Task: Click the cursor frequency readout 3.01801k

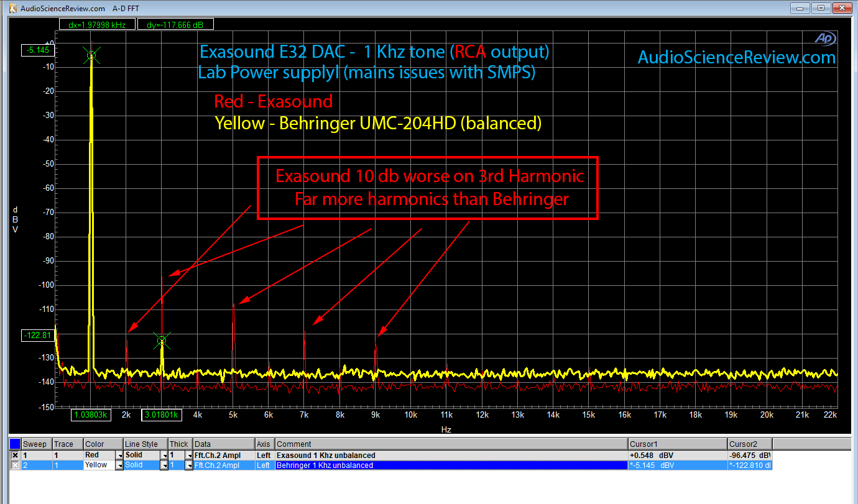Action: pyautogui.click(x=162, y=415)
